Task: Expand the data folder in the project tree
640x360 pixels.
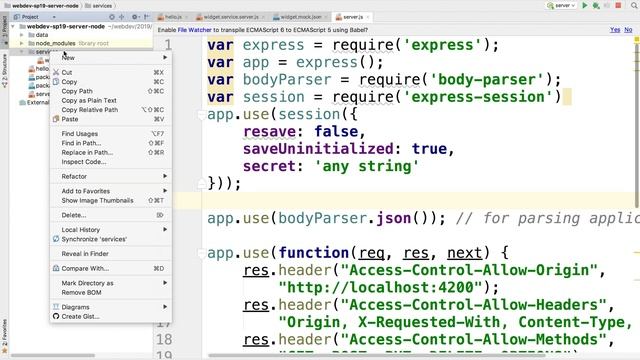Action: tap(22, 35)
